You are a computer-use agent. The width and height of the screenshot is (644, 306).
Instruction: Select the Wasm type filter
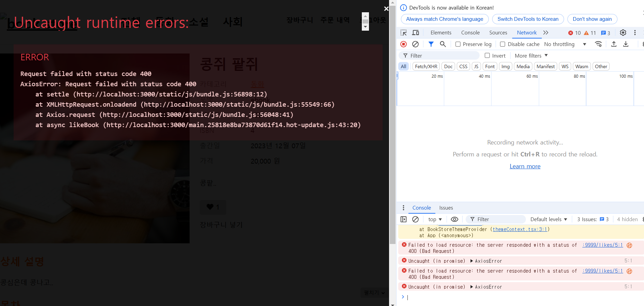click(x=582, y=66)
